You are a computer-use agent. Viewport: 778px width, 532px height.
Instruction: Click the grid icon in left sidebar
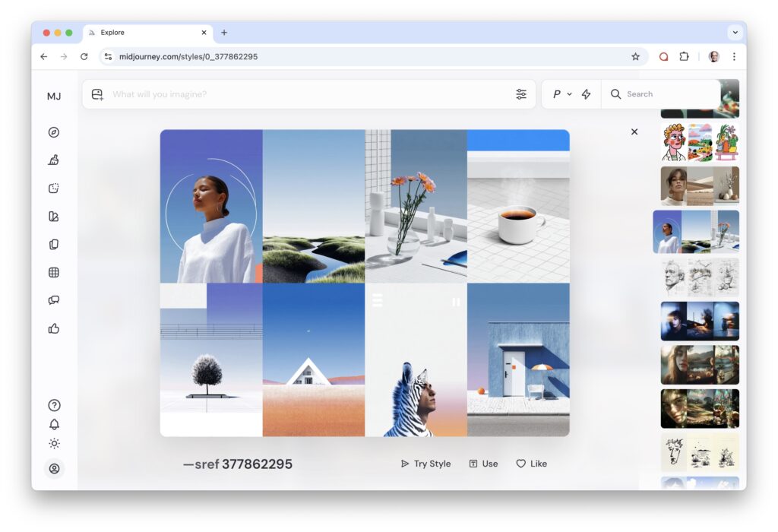(54, 273)
